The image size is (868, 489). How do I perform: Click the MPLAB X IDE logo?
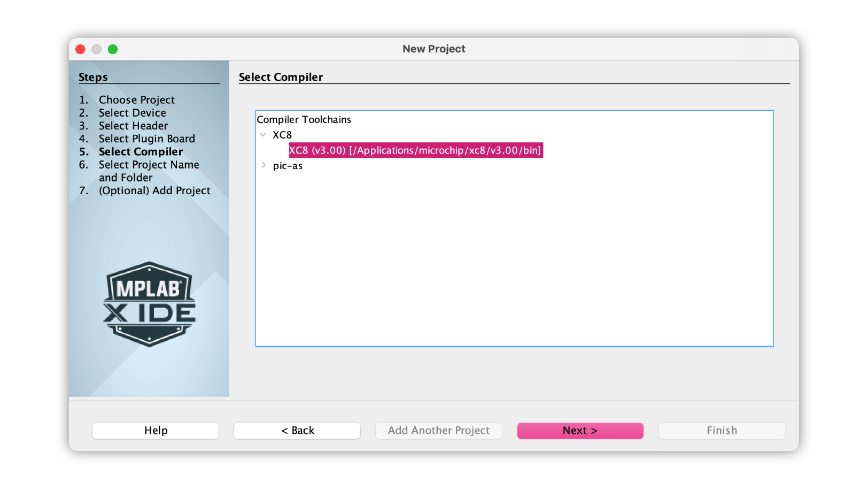[x=149, y=304]
